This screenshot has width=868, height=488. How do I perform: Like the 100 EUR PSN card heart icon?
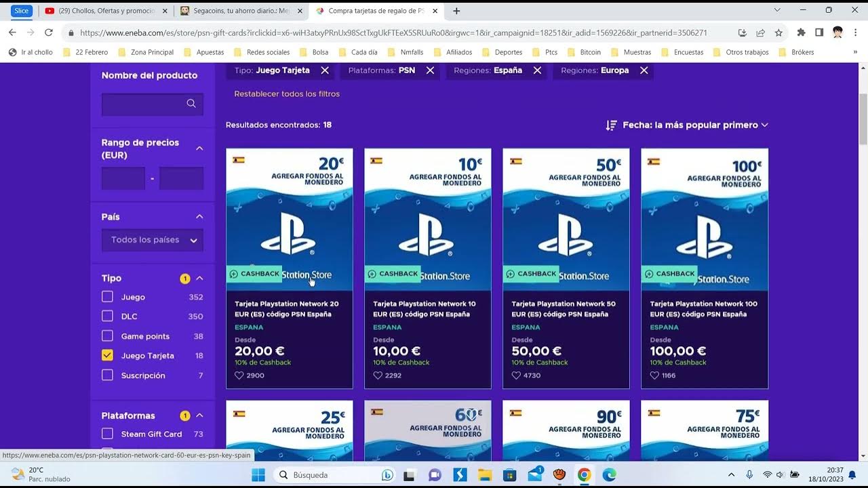point(654,375)
